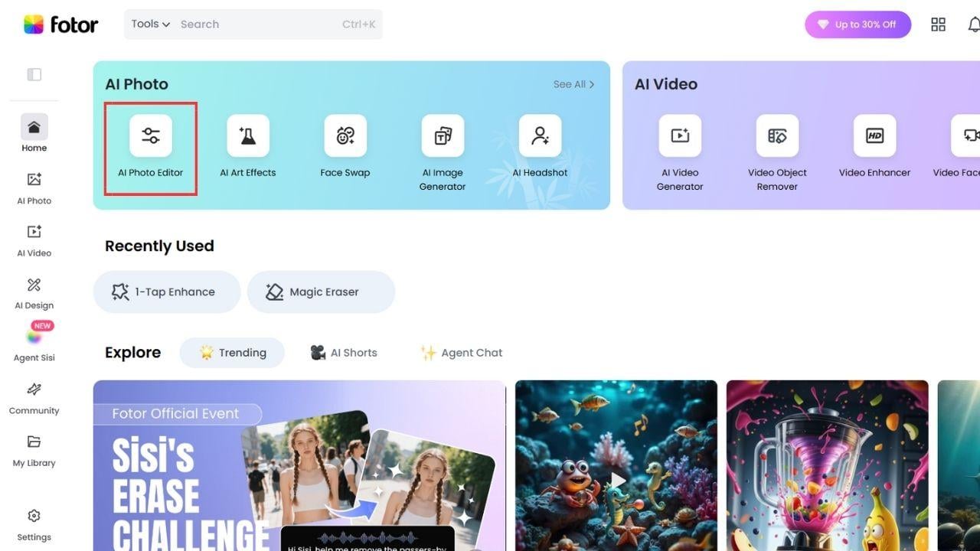This screenshot has height=551, width=980.
Task: Open Video Object Remover
Action: pos(777,152)
